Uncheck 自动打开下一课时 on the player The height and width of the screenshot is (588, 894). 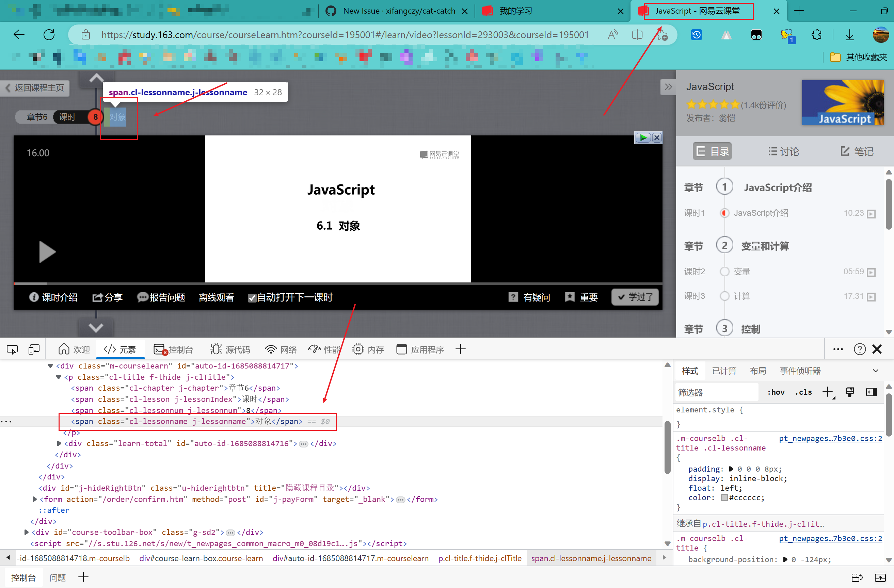tap(252, 297)
